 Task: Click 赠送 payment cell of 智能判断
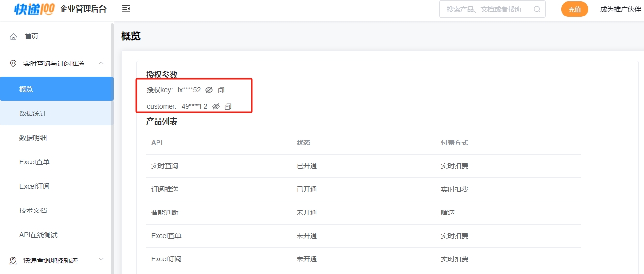pos(448,212)
